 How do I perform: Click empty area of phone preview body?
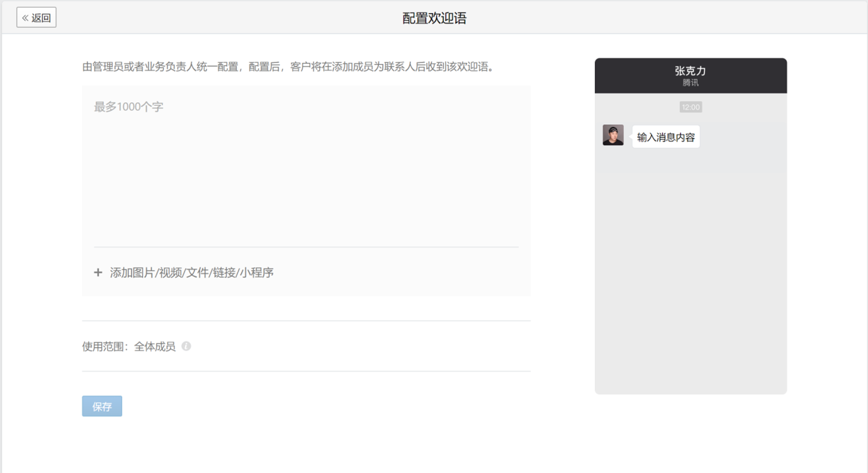point(690,283)
